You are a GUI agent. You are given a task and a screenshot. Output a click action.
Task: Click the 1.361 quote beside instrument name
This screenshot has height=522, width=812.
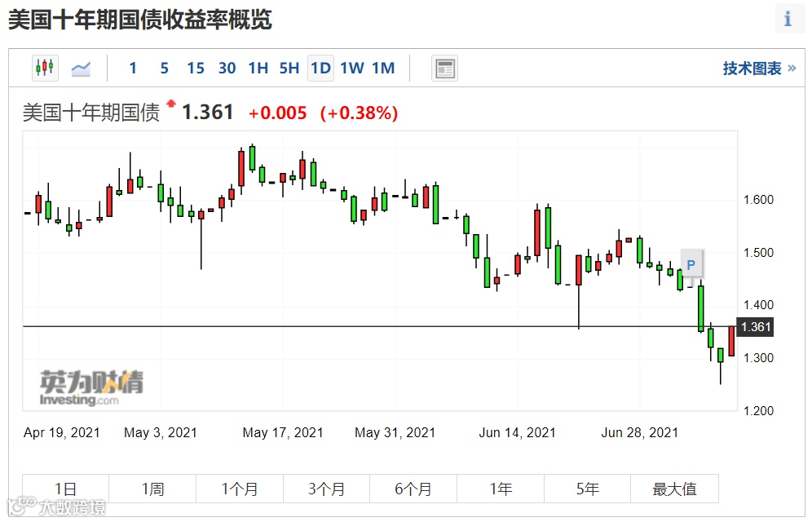pos(208,112)
